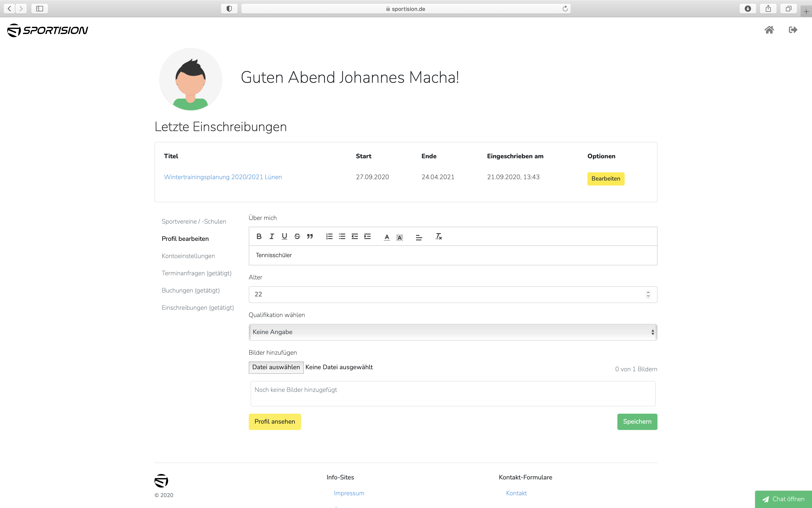
Task: Open Kontoeinstellungen
Action: [x=188, y=256]
